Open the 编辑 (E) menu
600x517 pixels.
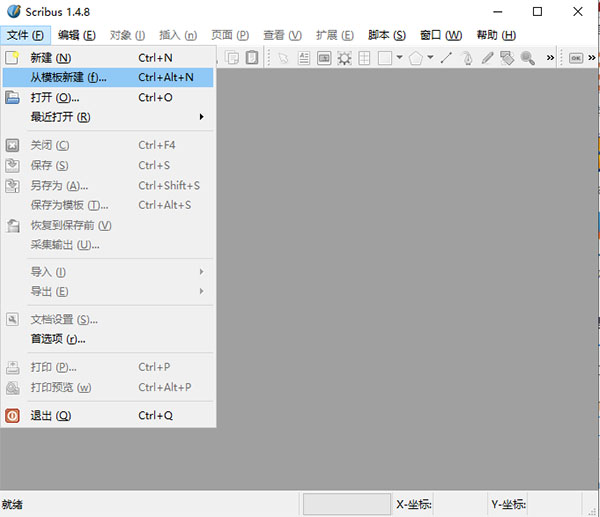click(x=77, y=35)
